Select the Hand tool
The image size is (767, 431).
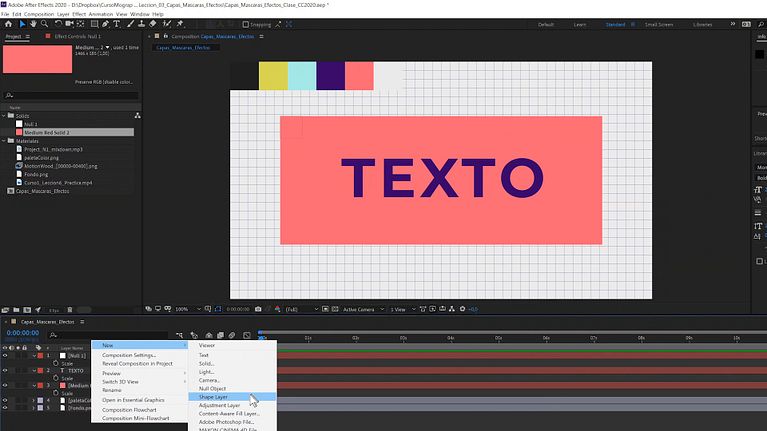tap(33, 24)
